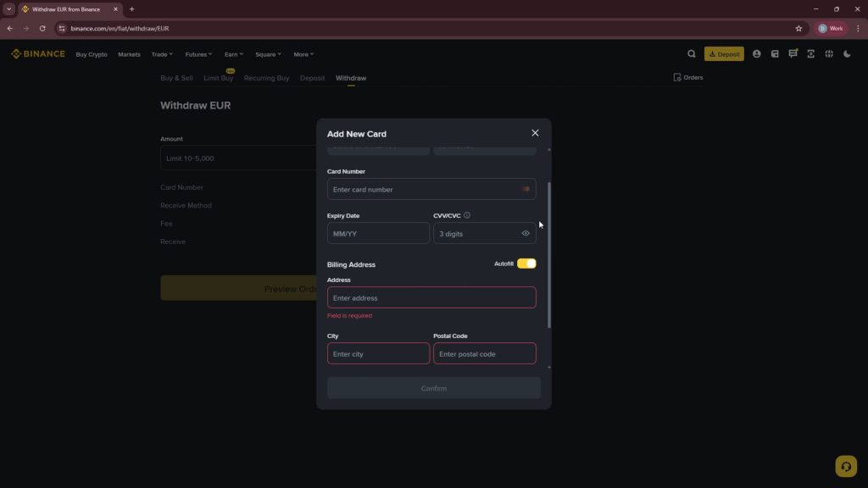Open Buy Crypto in the top navigation
Viewport: 868px width, 488px height.
click(x=92, y=54)
